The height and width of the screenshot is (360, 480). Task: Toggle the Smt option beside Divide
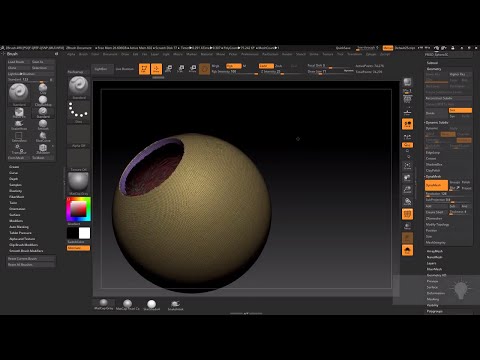click(460, 110)
